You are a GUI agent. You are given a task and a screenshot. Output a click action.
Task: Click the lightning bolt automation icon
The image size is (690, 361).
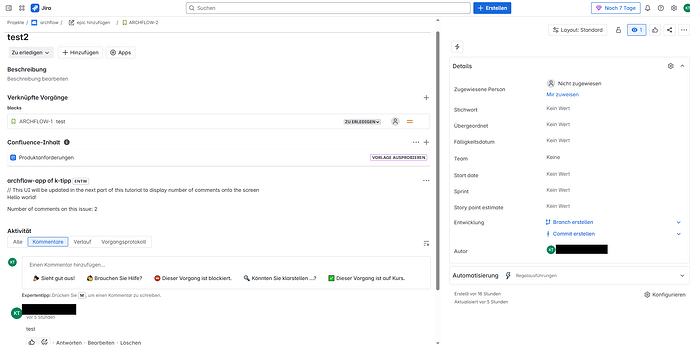click(457, 47)
